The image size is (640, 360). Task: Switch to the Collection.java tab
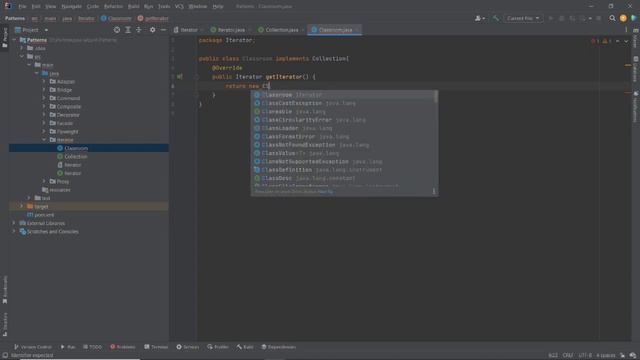(281, 30)
